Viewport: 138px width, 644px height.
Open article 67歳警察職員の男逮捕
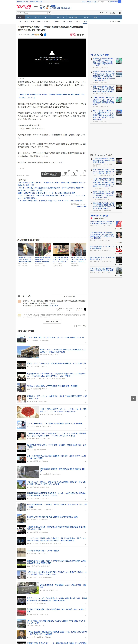tap(62, 470)
